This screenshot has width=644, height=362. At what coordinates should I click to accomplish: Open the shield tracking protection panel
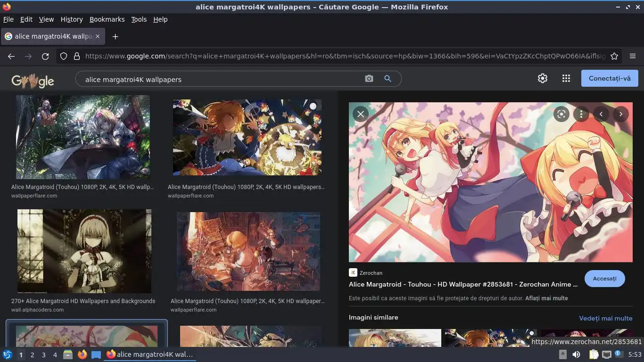(x=64, y=56)
